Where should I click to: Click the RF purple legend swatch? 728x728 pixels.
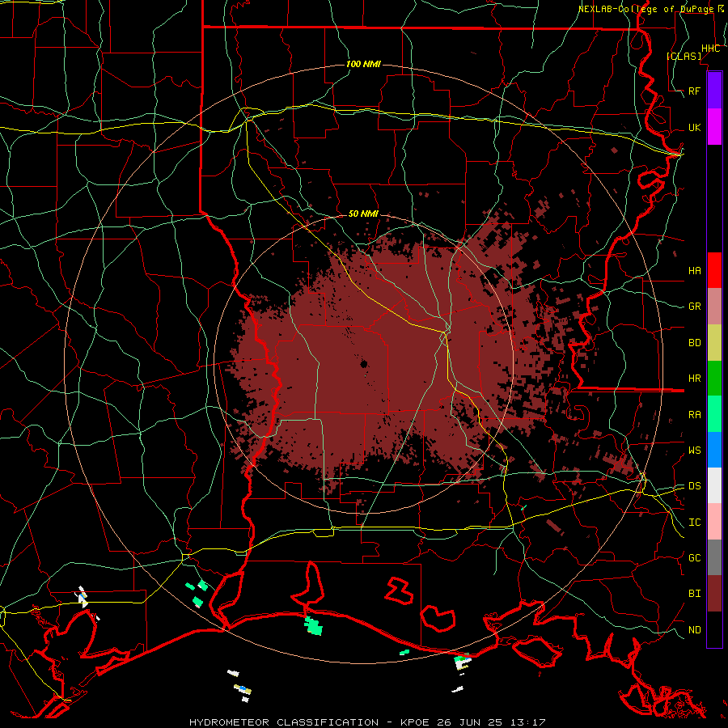714,91
